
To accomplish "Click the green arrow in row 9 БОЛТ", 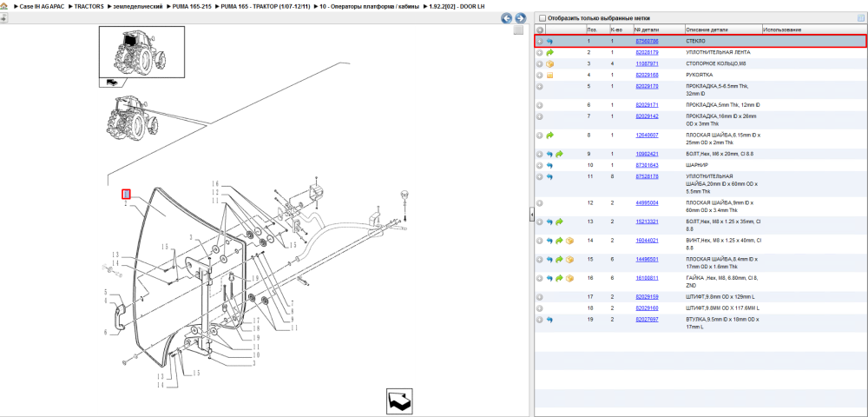I will click(x=559, y=154).
